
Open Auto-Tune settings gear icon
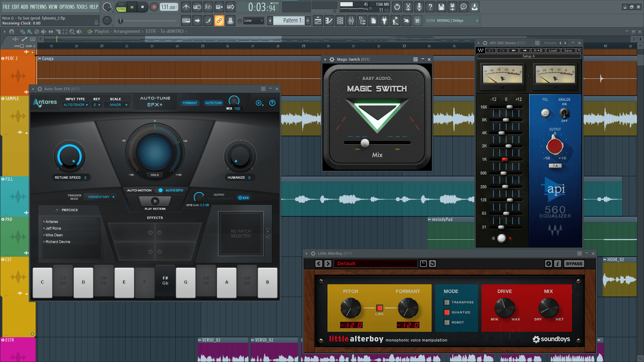(x=259, y=103)
